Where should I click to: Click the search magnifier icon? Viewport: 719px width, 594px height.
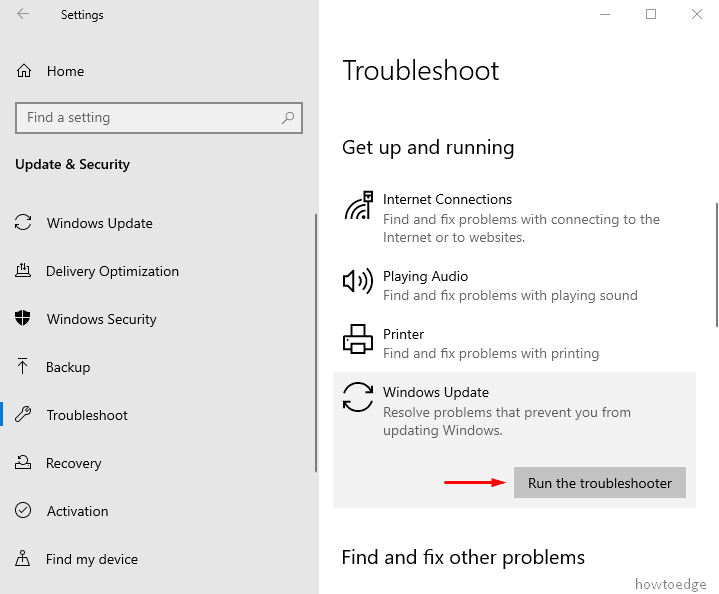(x=288, y=118)
